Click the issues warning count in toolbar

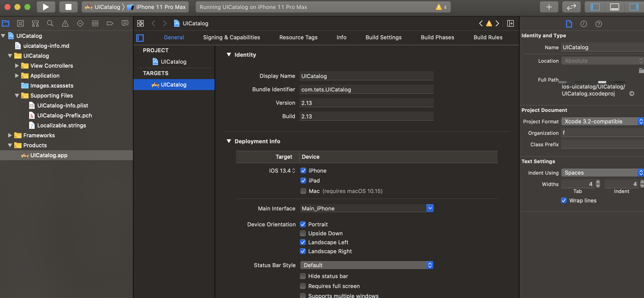(x=441, y=7)
